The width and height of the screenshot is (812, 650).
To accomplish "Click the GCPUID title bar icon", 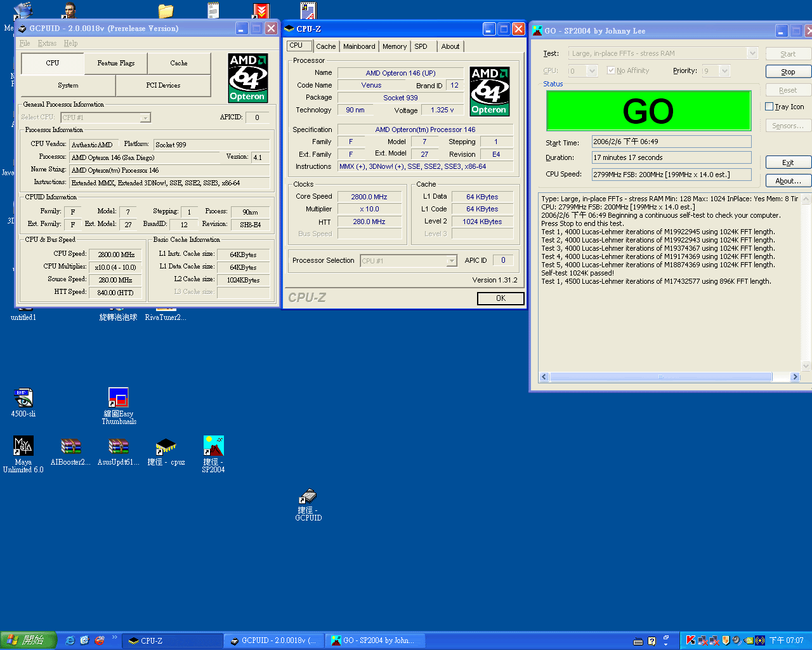I will pos(22,29).
